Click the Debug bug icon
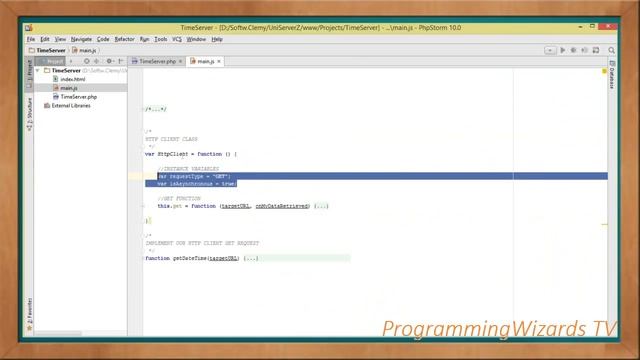This screenshot has height=360, width=640. click(x=573, y=50)
